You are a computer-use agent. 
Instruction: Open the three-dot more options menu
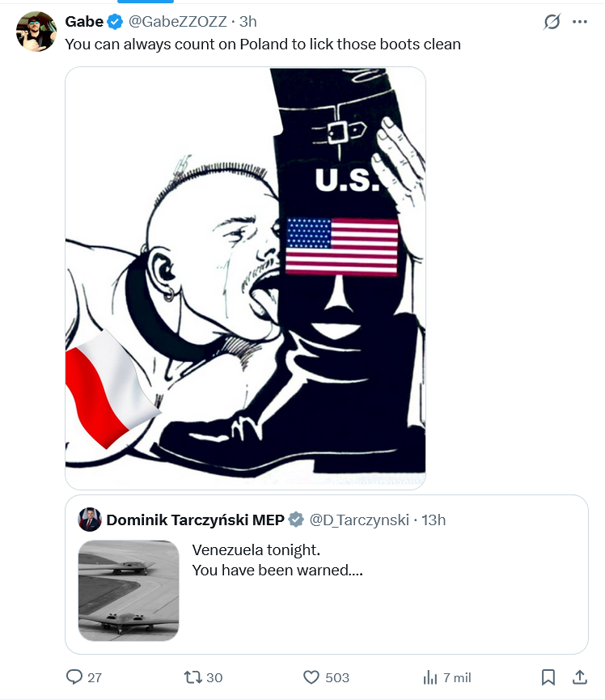tap(580, 21)
